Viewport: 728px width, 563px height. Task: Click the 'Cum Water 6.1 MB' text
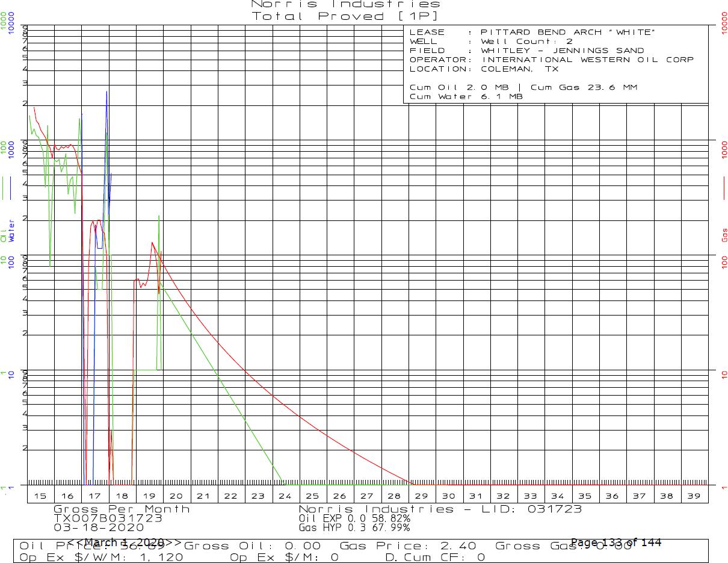pos(466,96)
